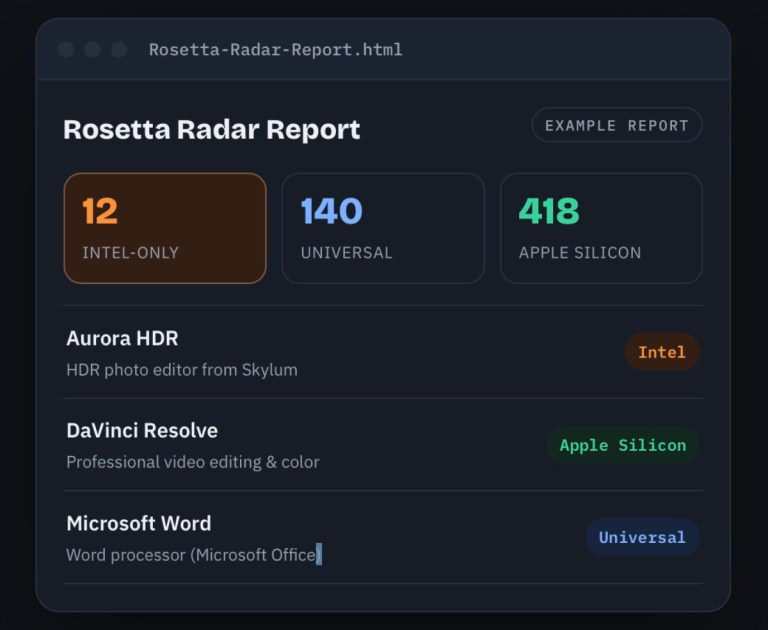
Task: Click the blue Universal badge
Action: point(642,537)
